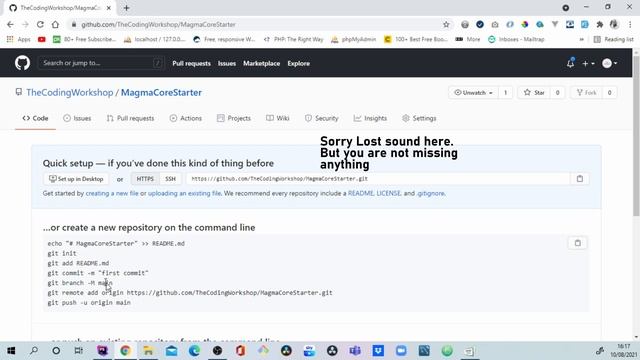
Task: Open Microsoft Edge from the taskbar
Action: click(x=194, y=351)
